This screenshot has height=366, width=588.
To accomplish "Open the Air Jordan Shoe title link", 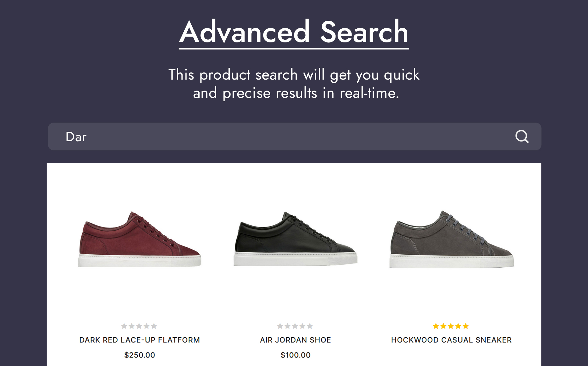I will (x=296, y=340).
